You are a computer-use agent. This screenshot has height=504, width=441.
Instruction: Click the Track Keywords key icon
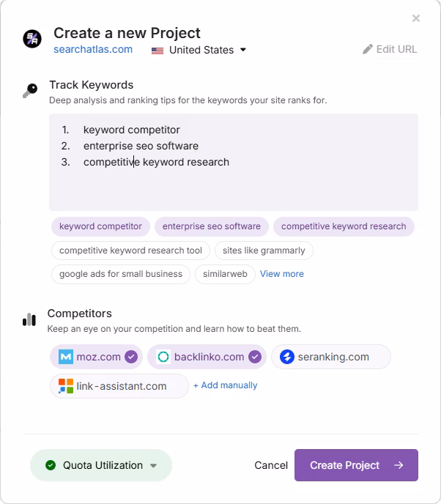(x=30, y=91)
